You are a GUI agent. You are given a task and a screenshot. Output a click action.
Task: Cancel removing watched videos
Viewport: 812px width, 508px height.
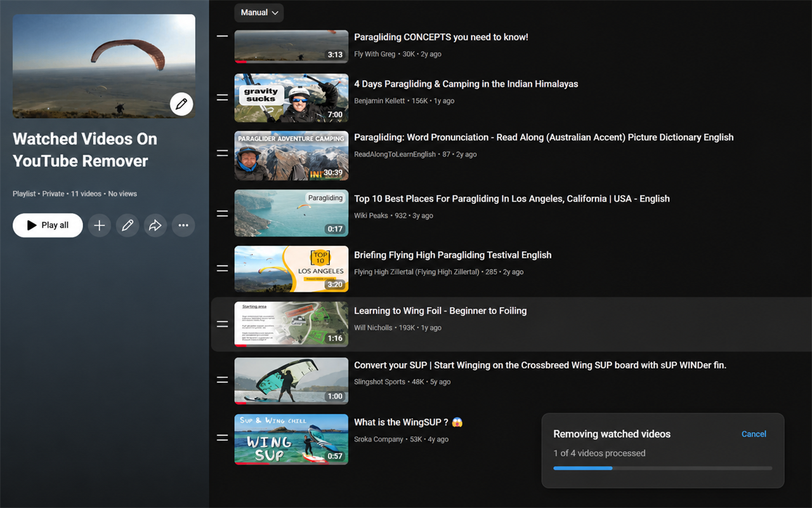pyautogui.click(x=754, y=434)
